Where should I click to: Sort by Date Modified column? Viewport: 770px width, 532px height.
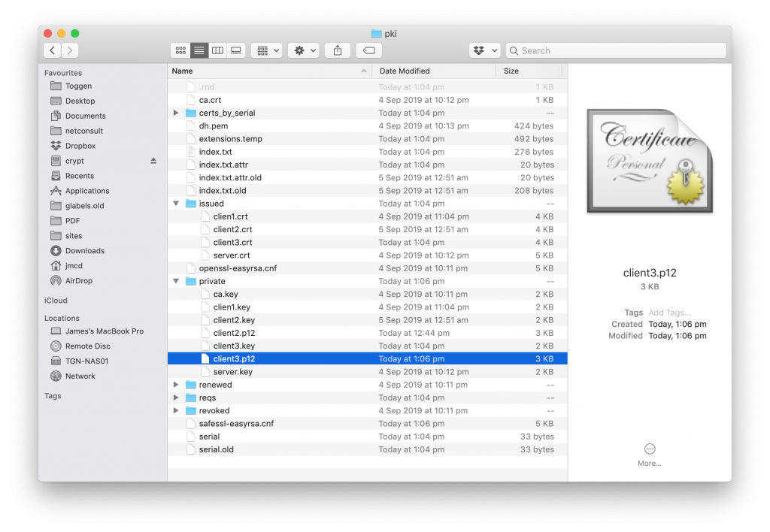(434, 71)
